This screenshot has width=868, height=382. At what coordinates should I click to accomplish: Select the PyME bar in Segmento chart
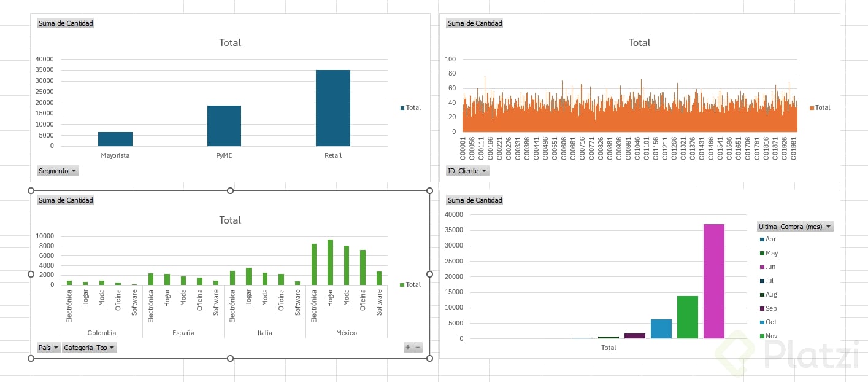224,126
